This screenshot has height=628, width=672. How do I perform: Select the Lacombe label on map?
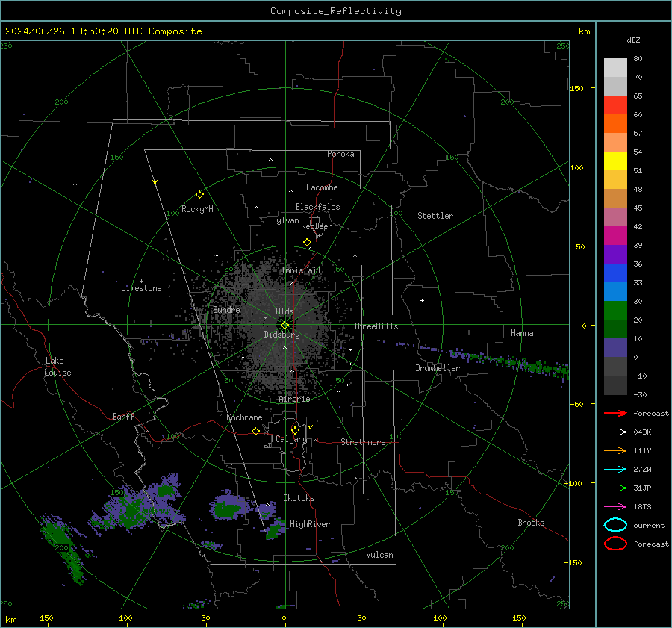point(322,187)
